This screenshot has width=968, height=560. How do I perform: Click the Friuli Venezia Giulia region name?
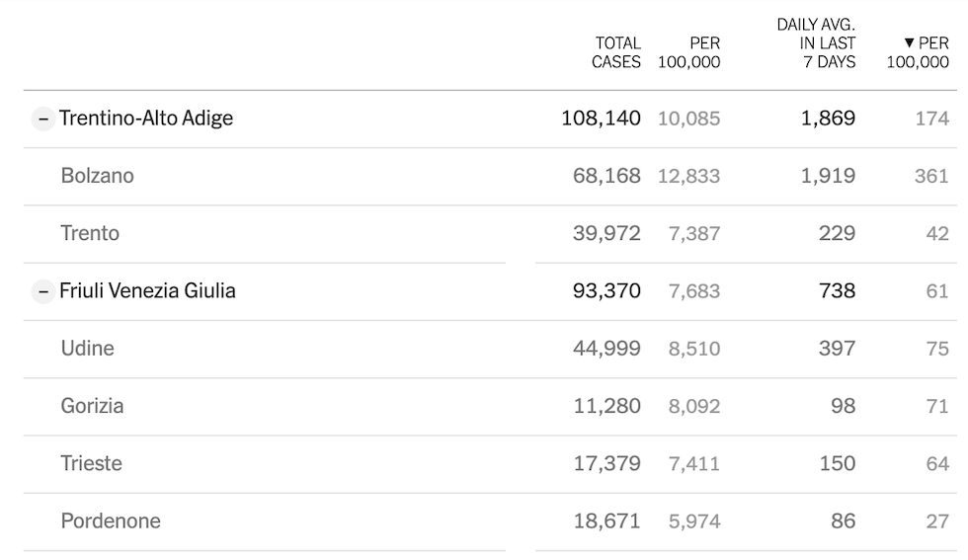(147, 290)
